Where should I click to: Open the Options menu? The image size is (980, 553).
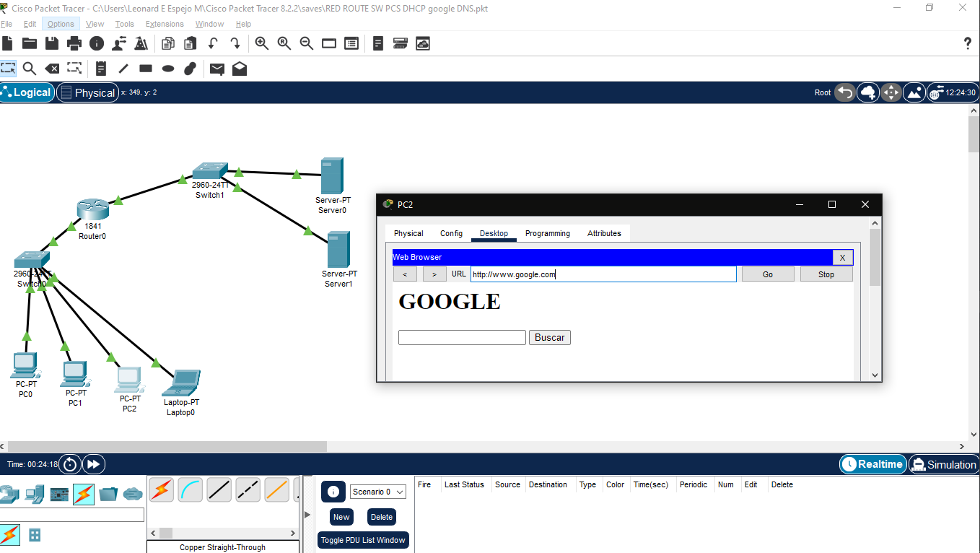pos(61,24)
